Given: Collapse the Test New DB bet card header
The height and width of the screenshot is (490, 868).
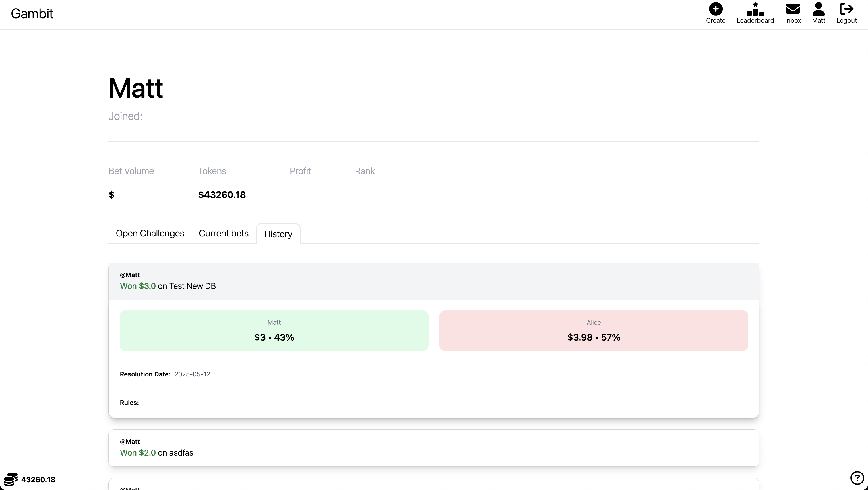Looking at the screenshot, I should [434, 281].
